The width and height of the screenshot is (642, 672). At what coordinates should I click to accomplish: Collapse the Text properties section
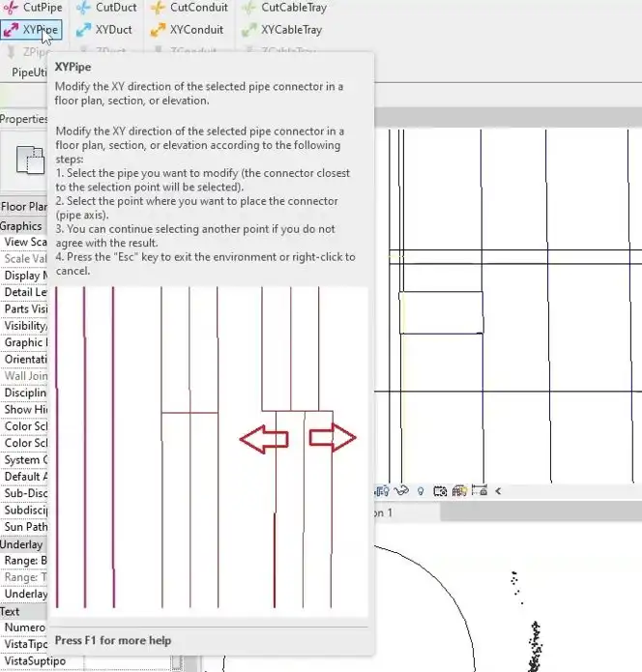pos(23,611)
